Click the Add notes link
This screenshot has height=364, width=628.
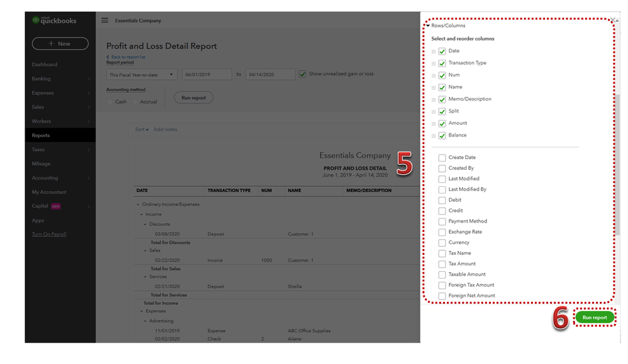tap(165, 130)
